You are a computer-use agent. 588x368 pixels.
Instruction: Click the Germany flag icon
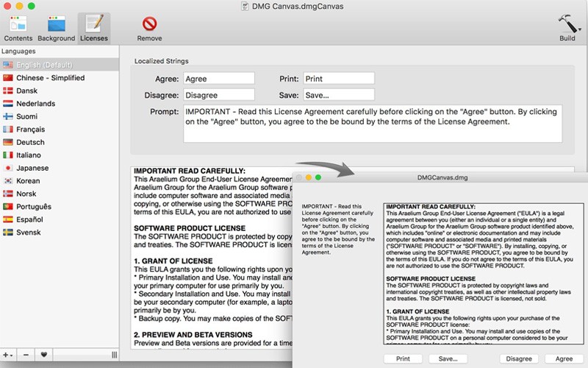tap(8, 142)
